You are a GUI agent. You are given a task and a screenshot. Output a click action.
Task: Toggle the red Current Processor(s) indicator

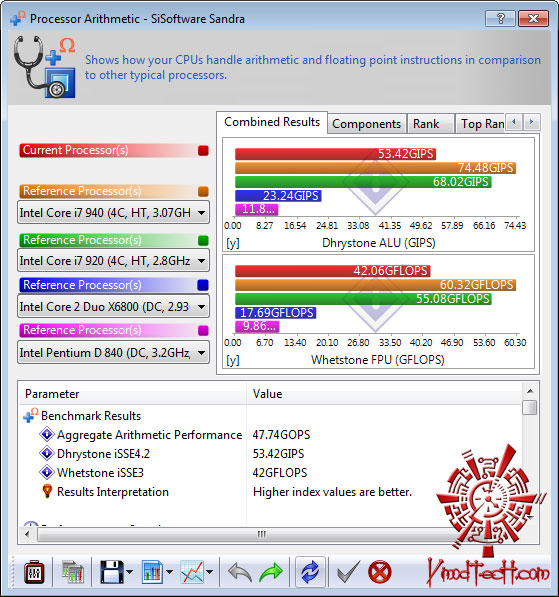click(203, 151)
